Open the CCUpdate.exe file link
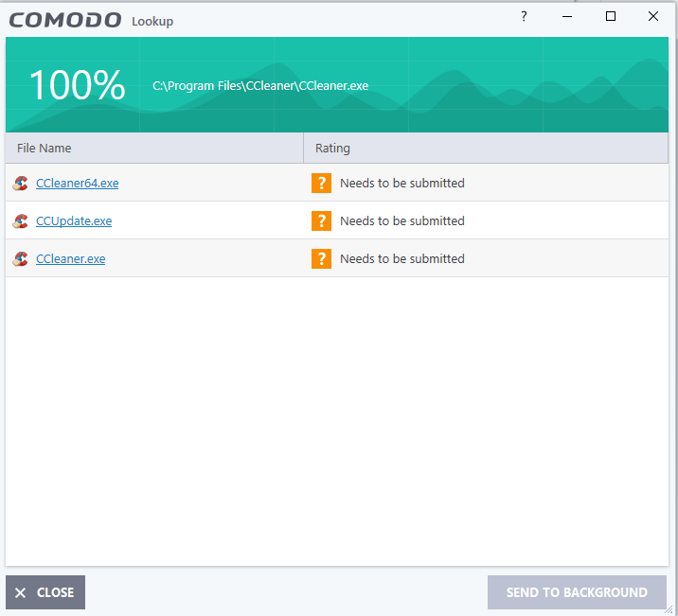The width and height of the screenshot is (678, 616). 74,221
